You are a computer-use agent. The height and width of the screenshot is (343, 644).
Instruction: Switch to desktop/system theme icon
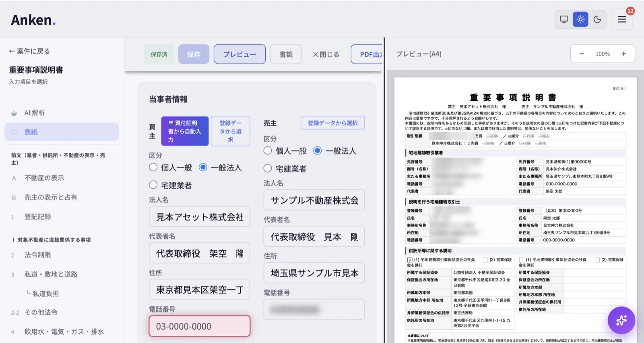pyautogui.click(x=564, y=19)
